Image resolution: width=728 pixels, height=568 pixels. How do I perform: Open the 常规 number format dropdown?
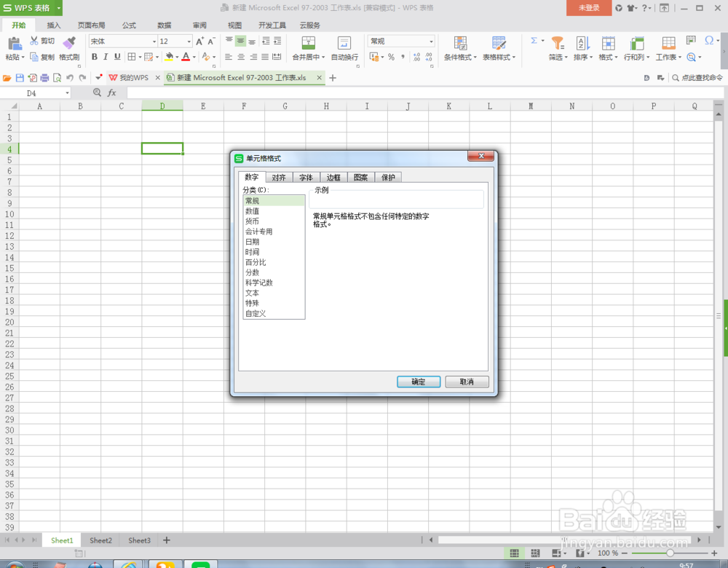tap(431, 42)
